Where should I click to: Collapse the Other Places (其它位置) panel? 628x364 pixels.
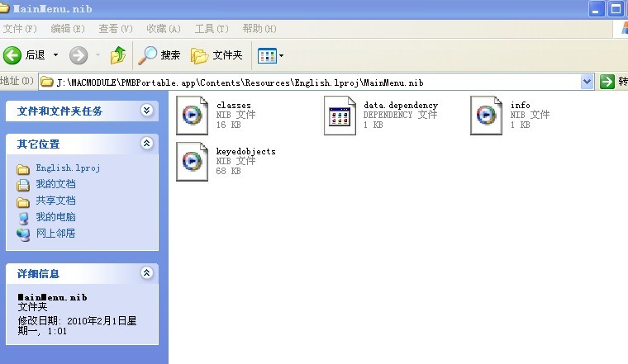pyautogui.click(x=146, y=143)
